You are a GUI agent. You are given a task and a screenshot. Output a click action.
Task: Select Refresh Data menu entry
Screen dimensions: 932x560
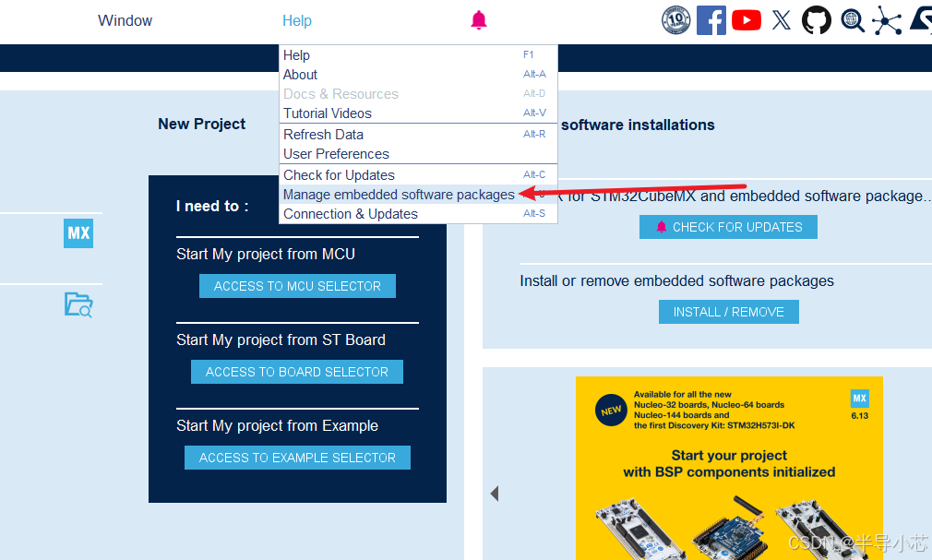(x=418, y=135)
